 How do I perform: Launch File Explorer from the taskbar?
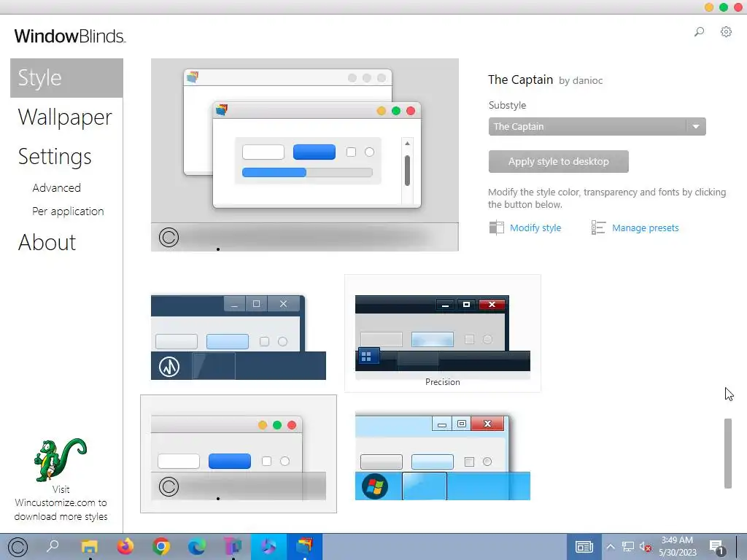pos(89,546)
